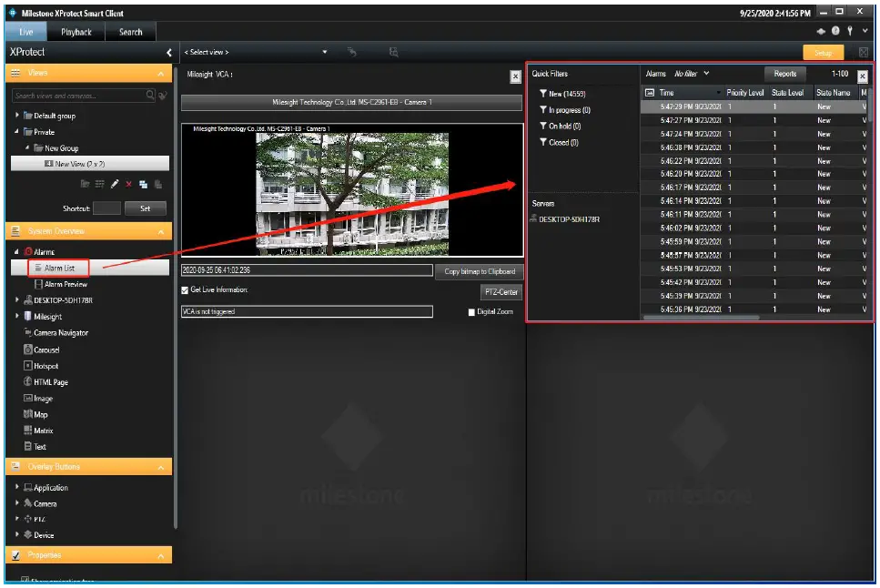Switch to the Search tab
Screen dimensions: 880x588
coord(130,30)
